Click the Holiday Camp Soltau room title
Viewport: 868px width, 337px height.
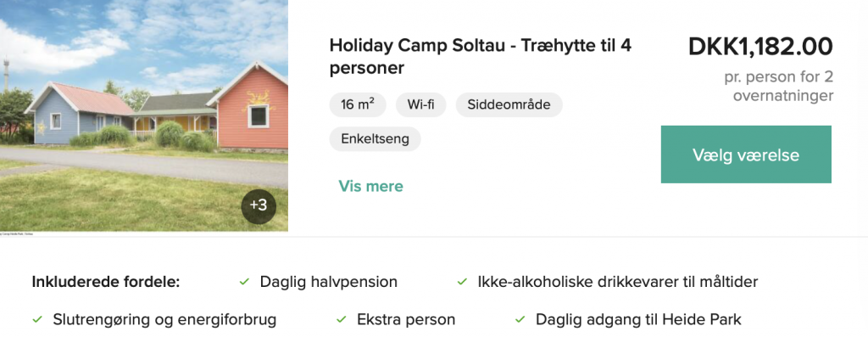(x=481, y=57)
